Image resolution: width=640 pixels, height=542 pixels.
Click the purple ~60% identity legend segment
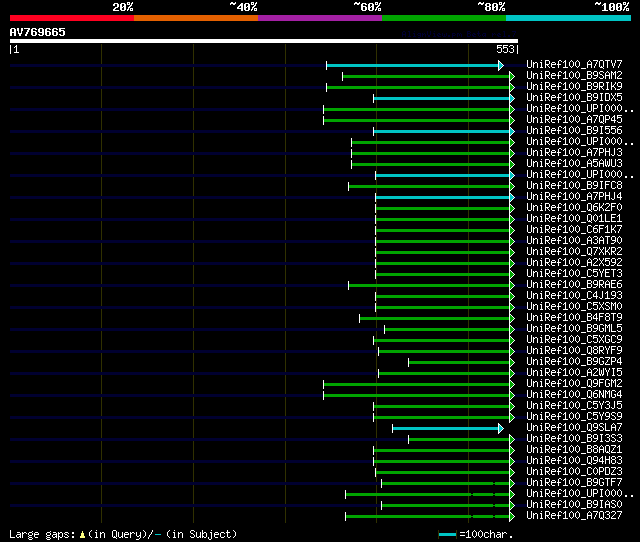coord(320,18)
